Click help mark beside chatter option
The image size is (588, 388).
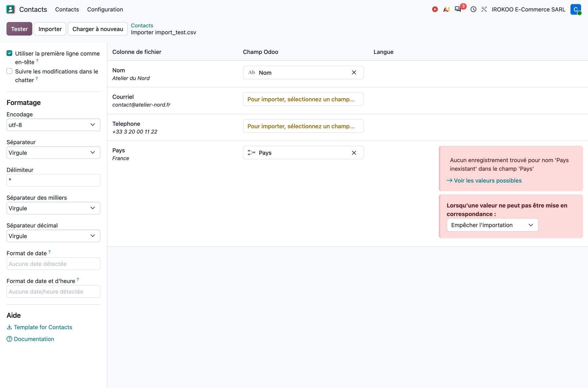tap(37, 79)
